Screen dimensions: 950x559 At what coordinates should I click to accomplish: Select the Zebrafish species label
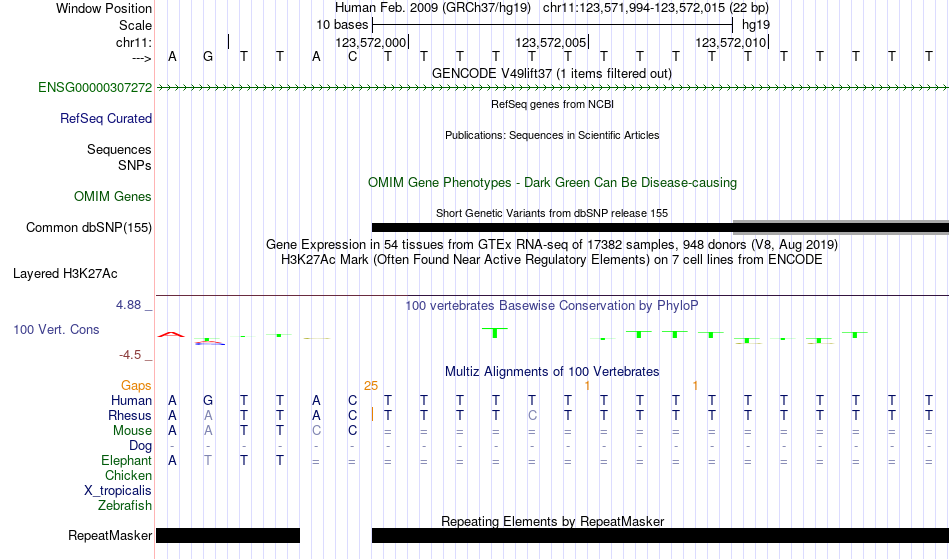(125, 505)
